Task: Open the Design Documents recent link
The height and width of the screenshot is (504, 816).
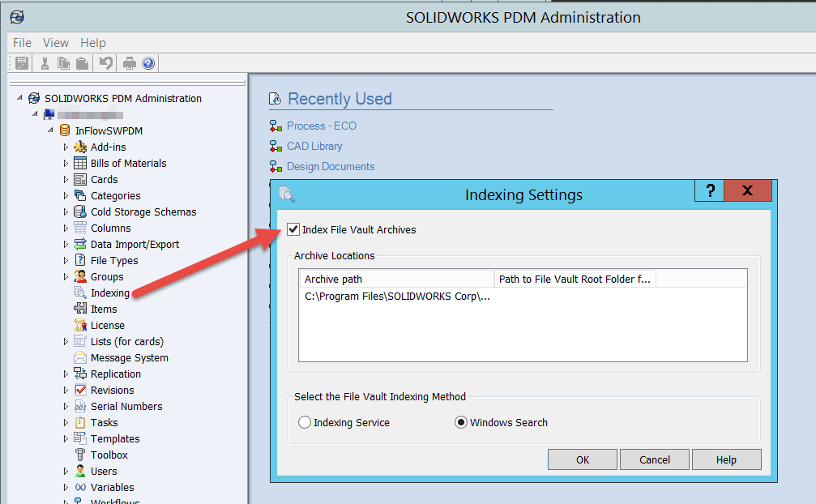Action: click(331, 166)
